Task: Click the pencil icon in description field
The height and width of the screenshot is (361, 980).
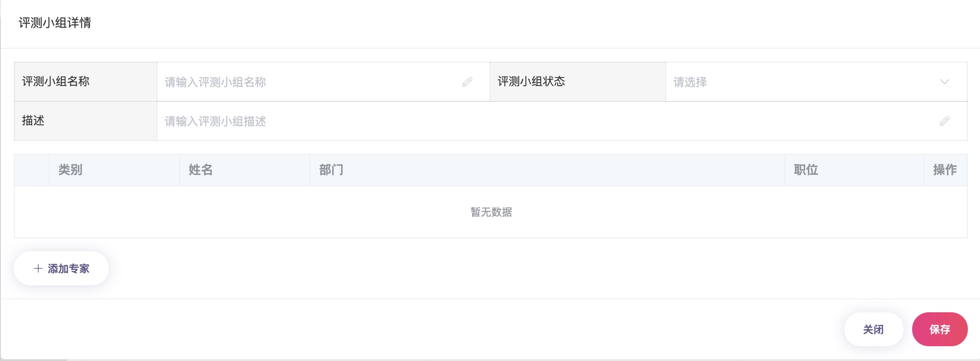Action: click(x=944, y=121)
